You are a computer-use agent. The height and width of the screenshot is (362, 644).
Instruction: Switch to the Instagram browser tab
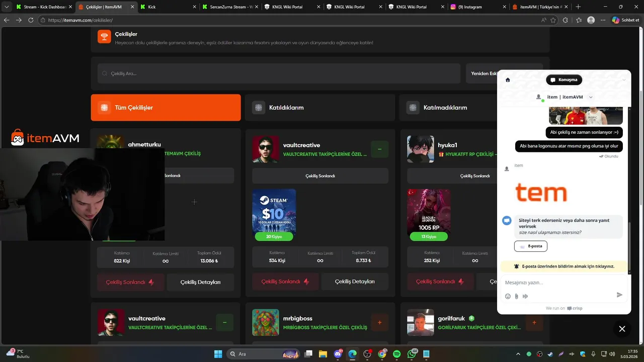click(x=477, y=7)
